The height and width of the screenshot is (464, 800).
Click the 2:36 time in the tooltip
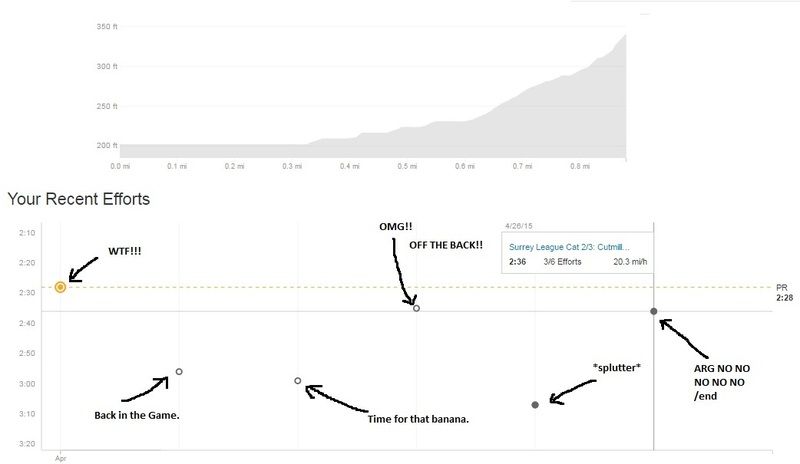tap(517, 261)
